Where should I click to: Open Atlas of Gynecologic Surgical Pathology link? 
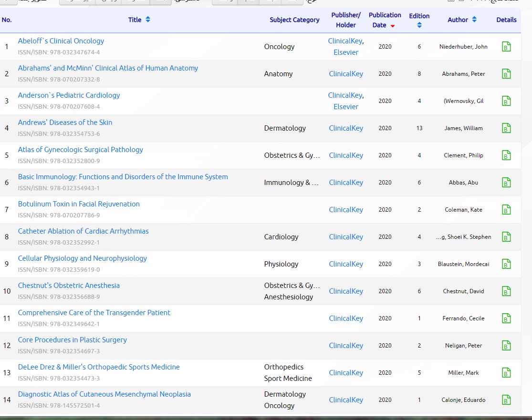(81, 150)
